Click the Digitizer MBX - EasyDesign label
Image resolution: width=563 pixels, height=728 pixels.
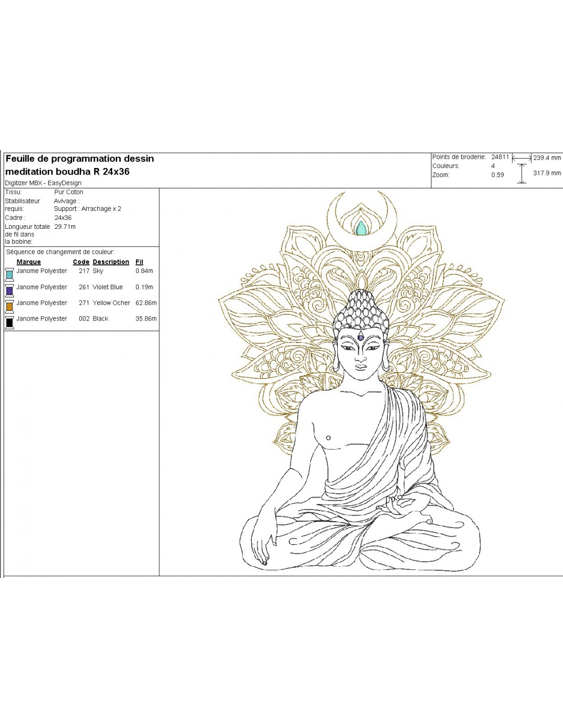tap(43, 183)
